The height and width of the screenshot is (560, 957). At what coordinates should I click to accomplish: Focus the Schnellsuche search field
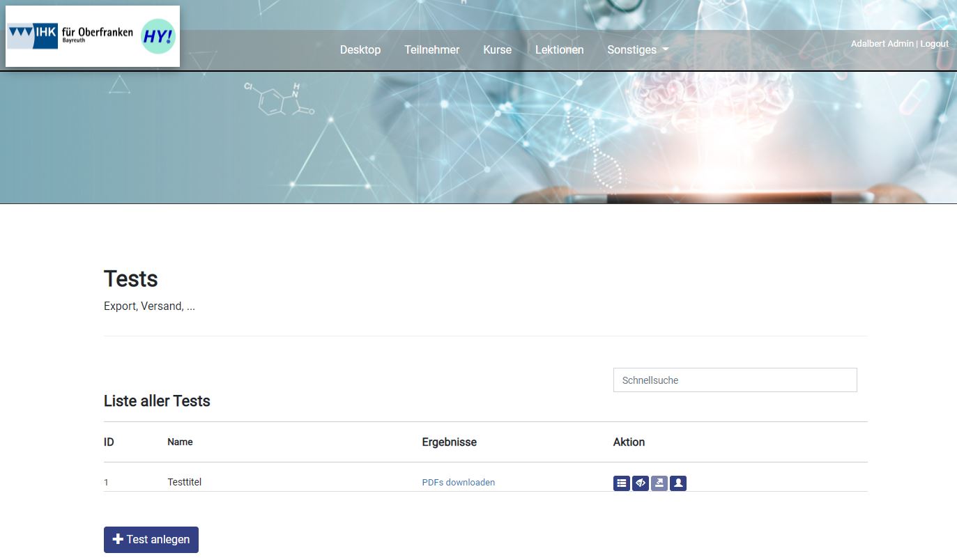tap(735, 380)
